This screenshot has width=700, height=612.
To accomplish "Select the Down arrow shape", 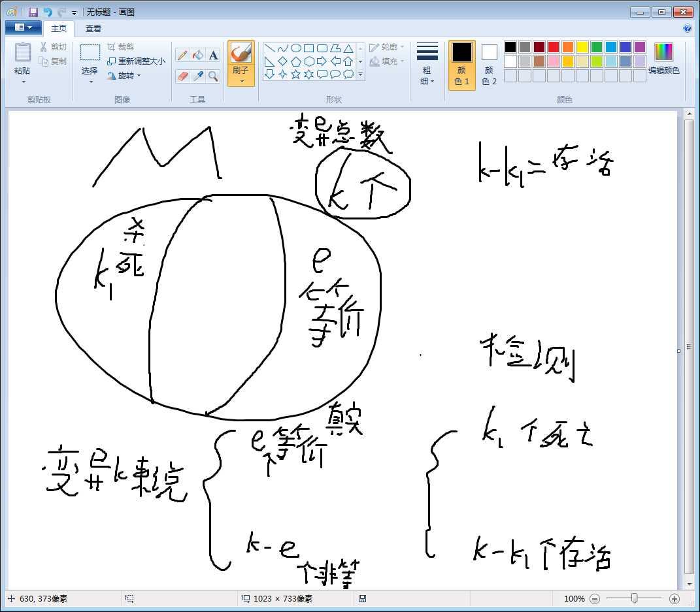I will click(269, 74).
